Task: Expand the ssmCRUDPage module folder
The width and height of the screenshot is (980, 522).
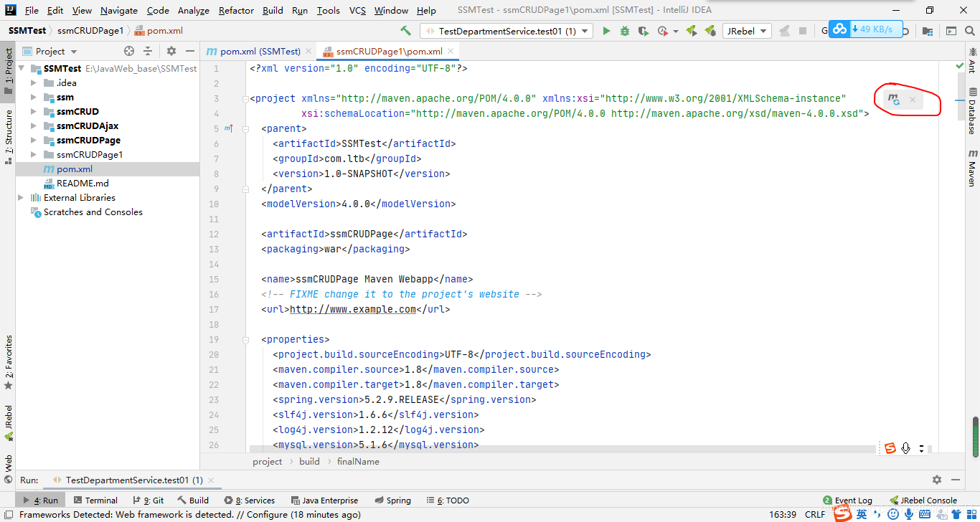Action: (x=34, y=140)
